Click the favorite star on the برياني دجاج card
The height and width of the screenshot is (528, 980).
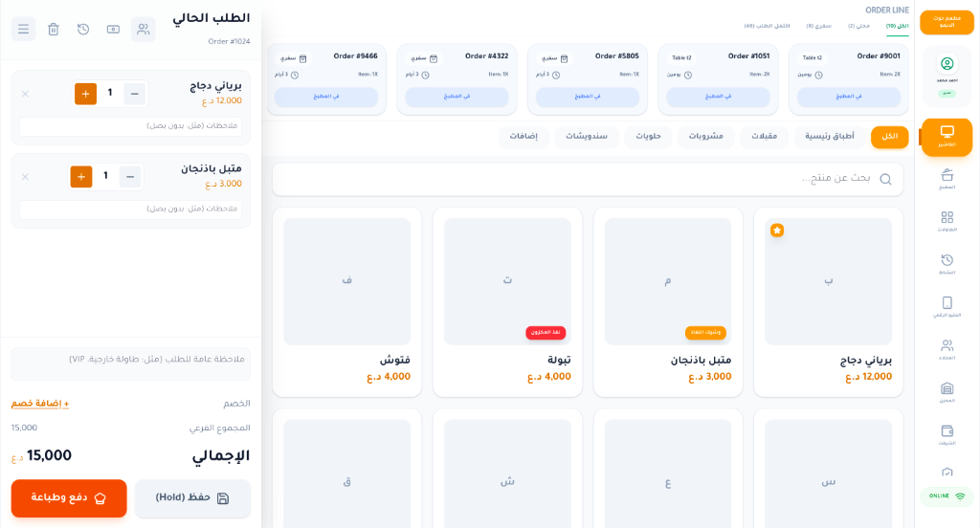(x=777, y=231)
